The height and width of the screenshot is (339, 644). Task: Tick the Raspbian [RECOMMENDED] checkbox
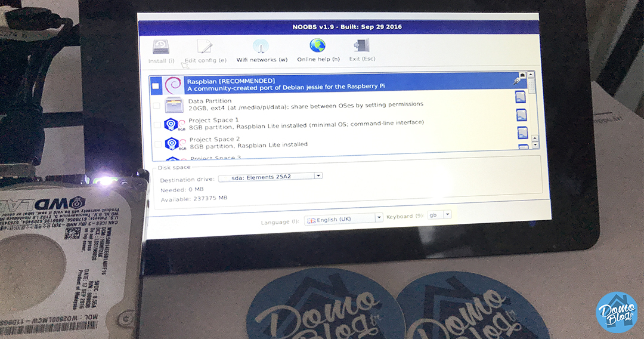[155, 86]
